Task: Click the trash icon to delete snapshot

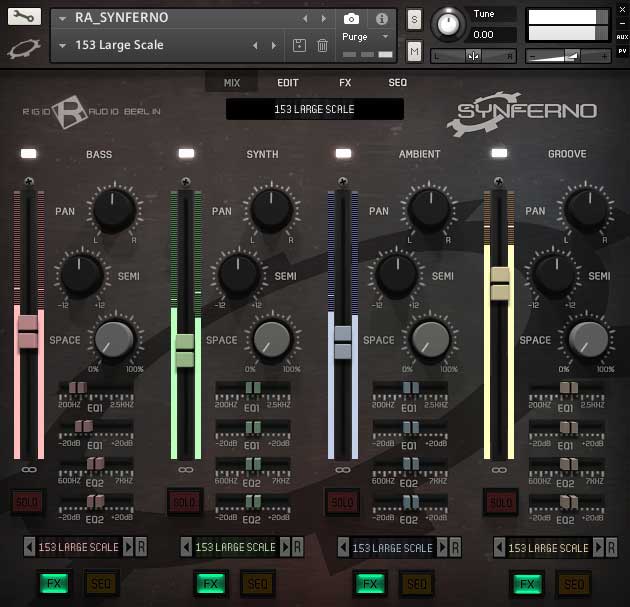Action: coord(322,45)
